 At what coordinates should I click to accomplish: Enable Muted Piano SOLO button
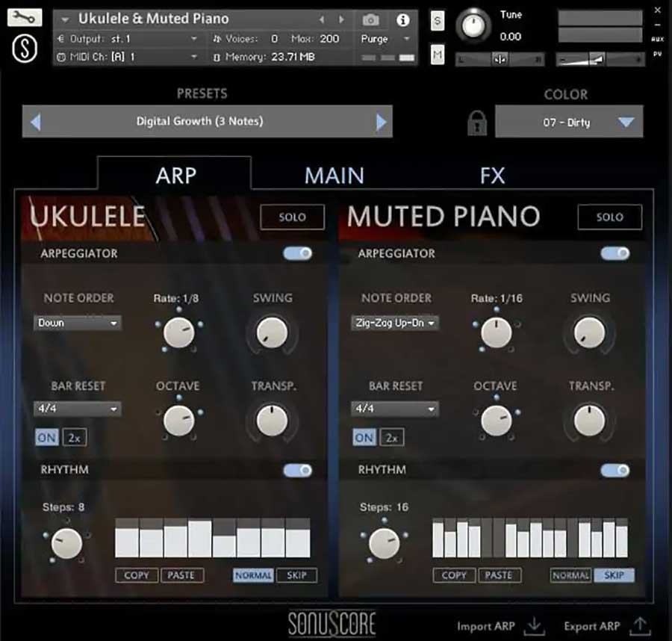click(610, 217)
